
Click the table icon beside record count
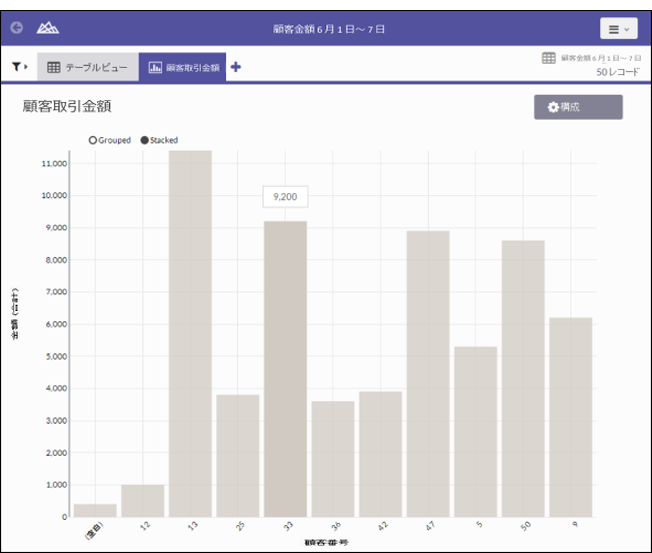click(x=549, y=59)
